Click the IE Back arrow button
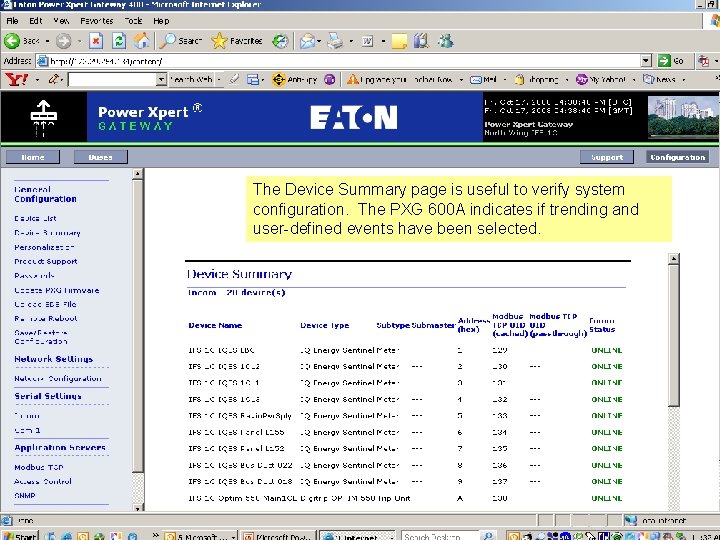Viewport: 720px width, 540px height. coord(12,41)
